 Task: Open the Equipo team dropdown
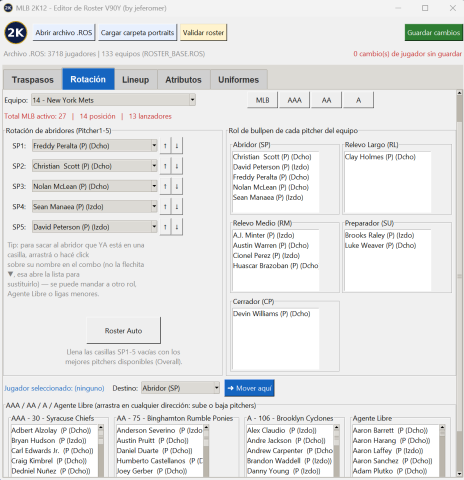coord(113,100)
